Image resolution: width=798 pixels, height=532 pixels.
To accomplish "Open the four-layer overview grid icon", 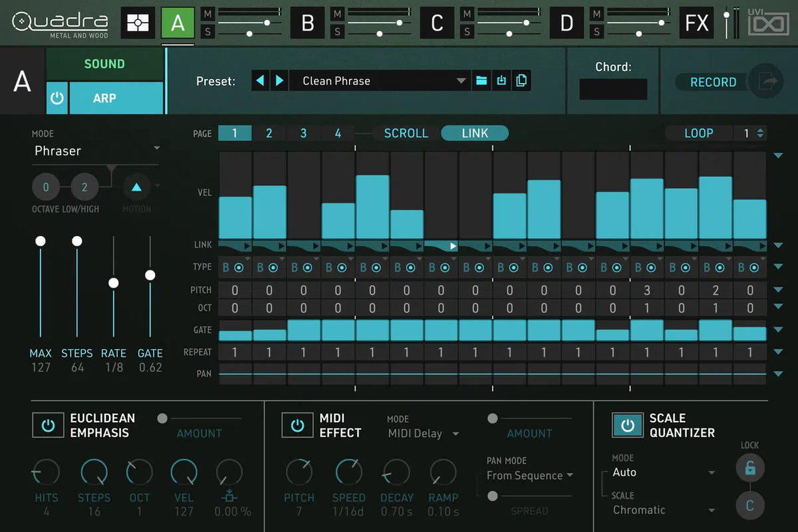I will coord(138,23).
